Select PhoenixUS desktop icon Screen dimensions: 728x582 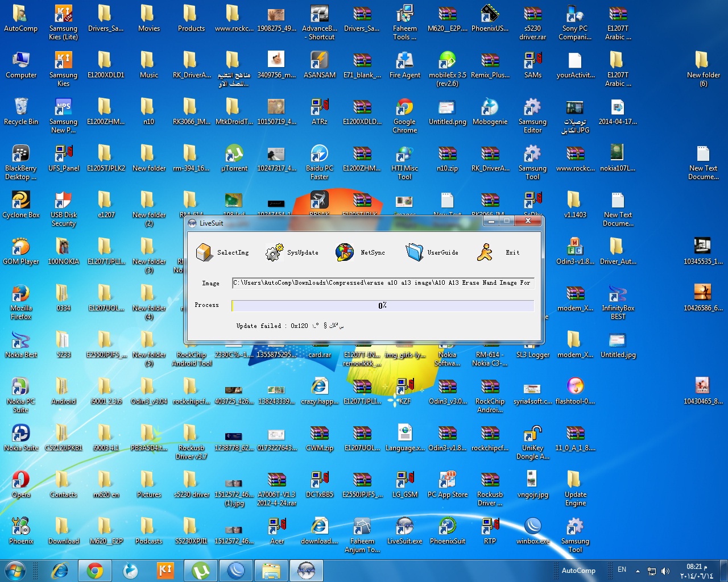(x=490, y=18)
